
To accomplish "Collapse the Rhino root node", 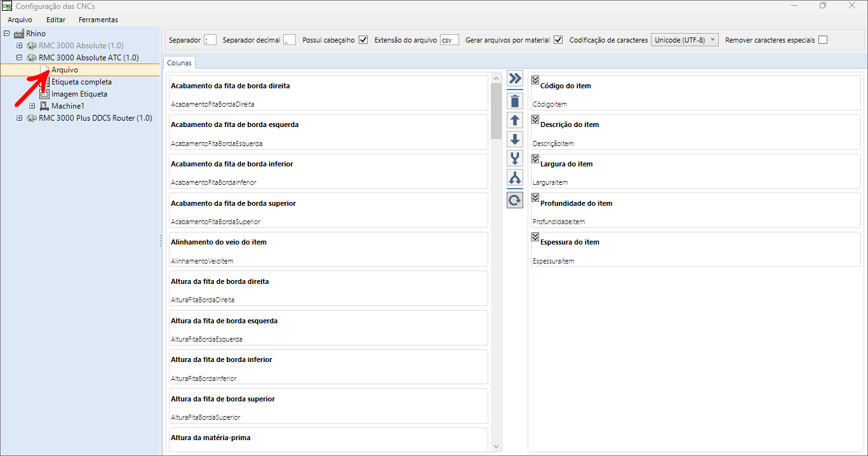I will click(7, 34).
